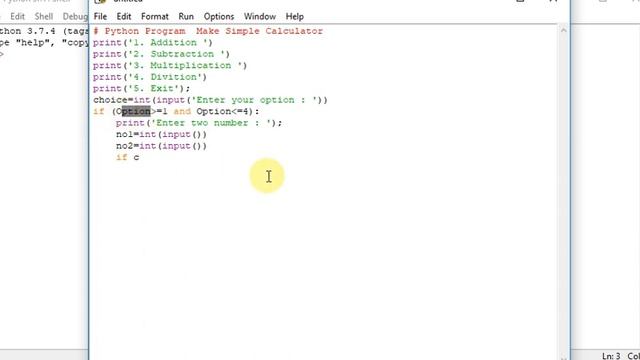Screen dimensions: 640x360
Task: Click the last line 'if c'
Action: 127,157
